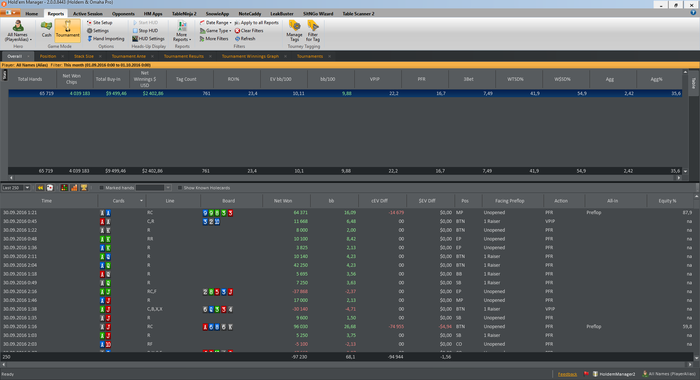This screenshot has width=700, height=380.
Task: Open the Home ribbon tab
Action: [32, 13]
